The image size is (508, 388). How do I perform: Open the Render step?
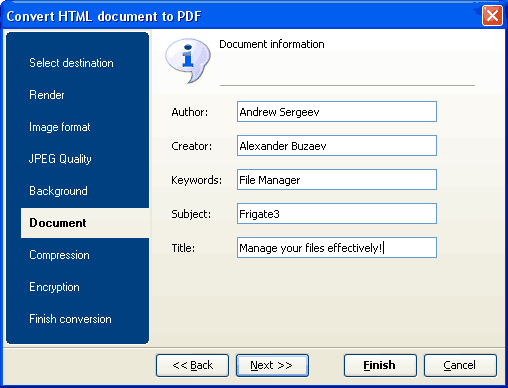pos(47,95)
